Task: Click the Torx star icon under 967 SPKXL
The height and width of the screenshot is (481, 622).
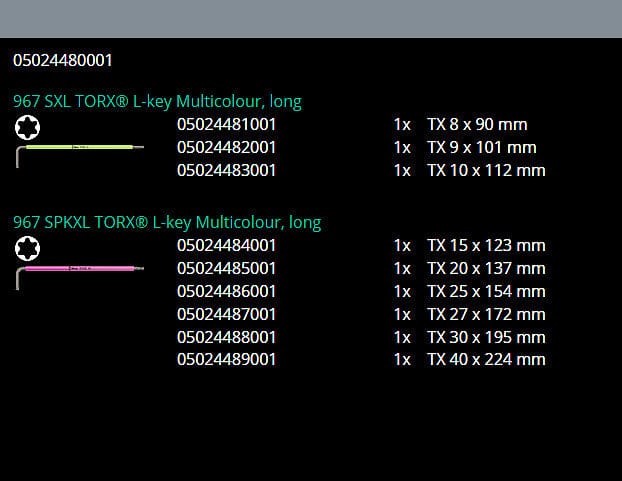Action: click(26, 247)
